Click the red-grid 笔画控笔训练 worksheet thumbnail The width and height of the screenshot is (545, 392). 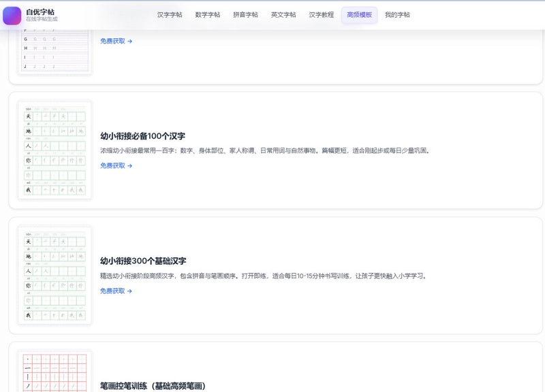[54, 372]
